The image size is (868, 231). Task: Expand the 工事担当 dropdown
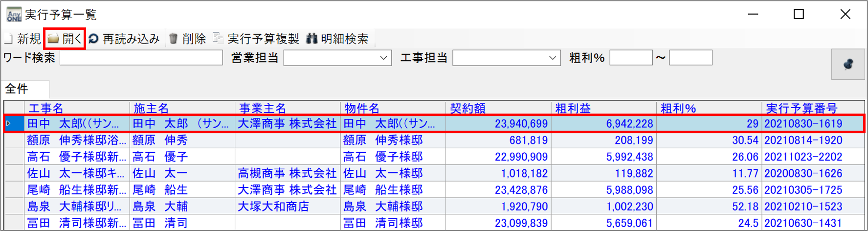(553, 58)
